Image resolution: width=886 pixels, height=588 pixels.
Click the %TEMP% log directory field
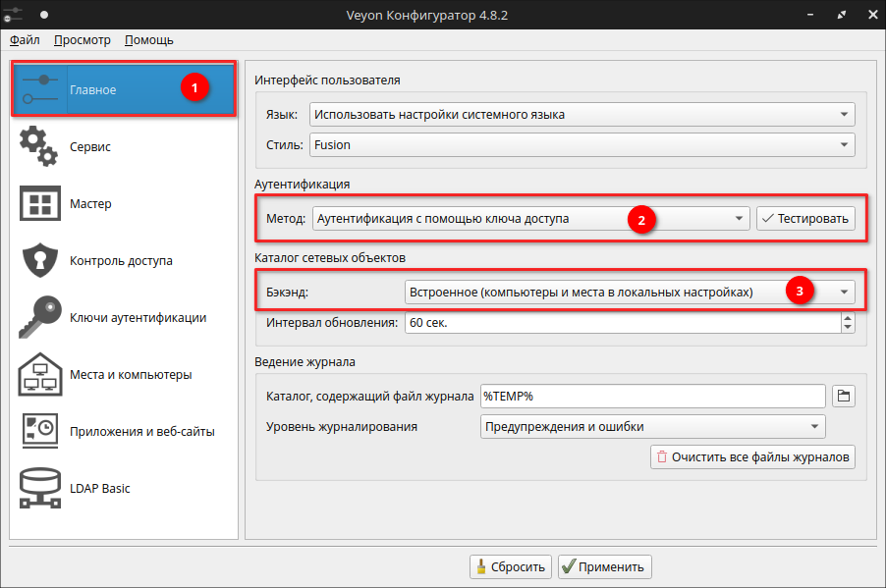pos(652,396)
